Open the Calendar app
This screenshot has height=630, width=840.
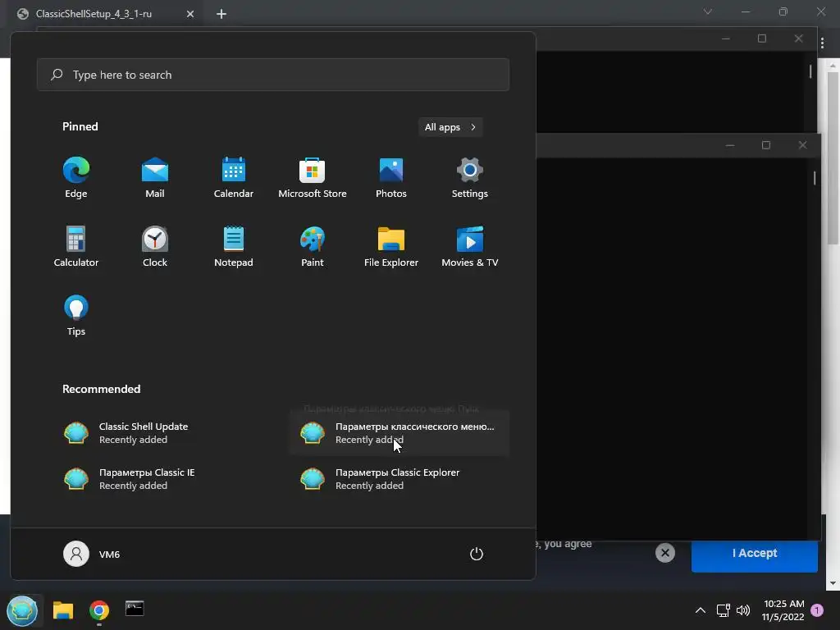click(234, 178)
